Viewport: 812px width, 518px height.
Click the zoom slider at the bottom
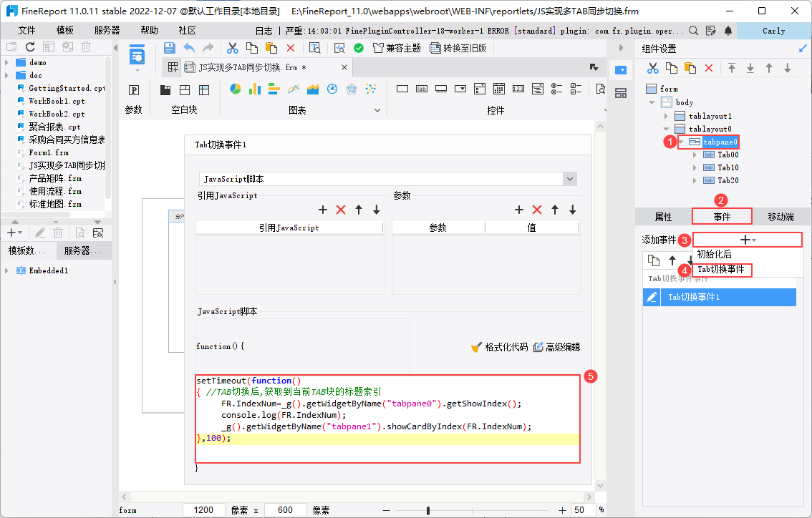click(428, 510)
